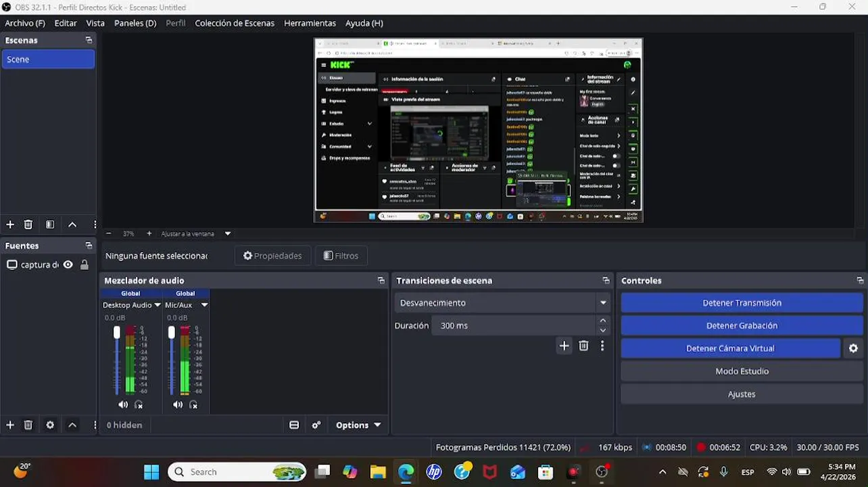Open the Ayuda (H) menu
Viewport: 868px width, 487px height.
pos(364,23)
